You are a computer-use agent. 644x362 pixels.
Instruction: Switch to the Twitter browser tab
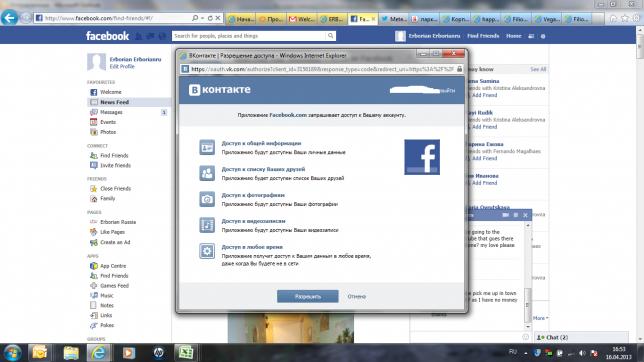pos(393,19)
